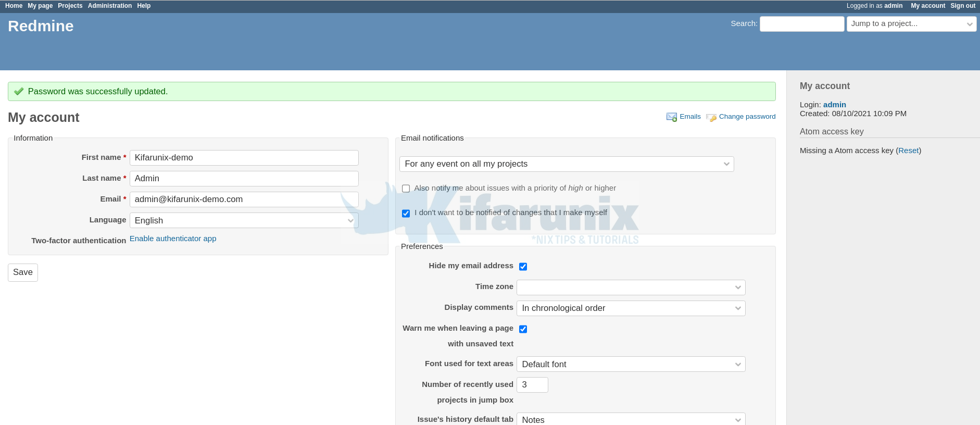
Task: Click the Change password key icon
Action: pyautogui.click(x=711, y=118)
